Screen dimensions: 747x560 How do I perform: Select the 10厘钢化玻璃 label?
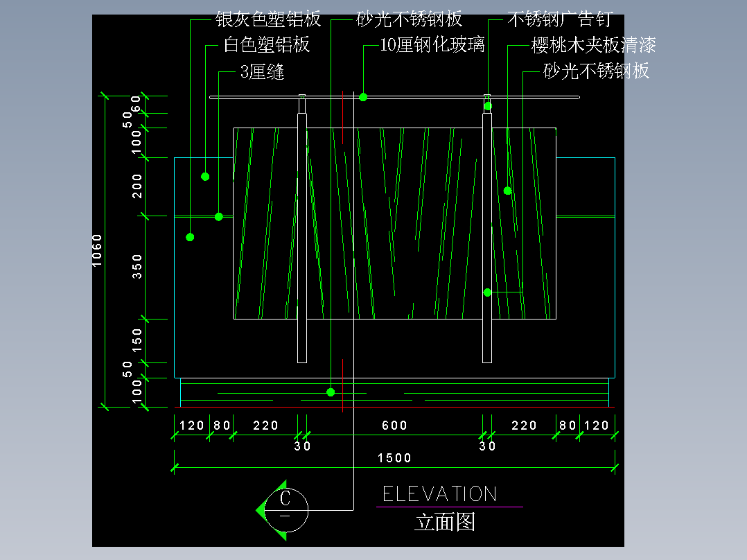tap(432, 45)
